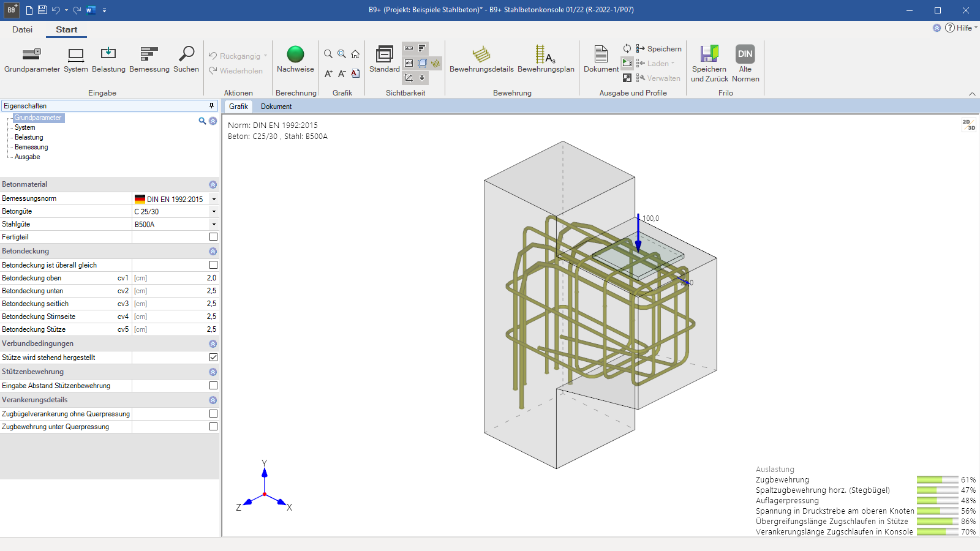Click Speichern profile button
The image size is (980, 551).
pos(658,49)
